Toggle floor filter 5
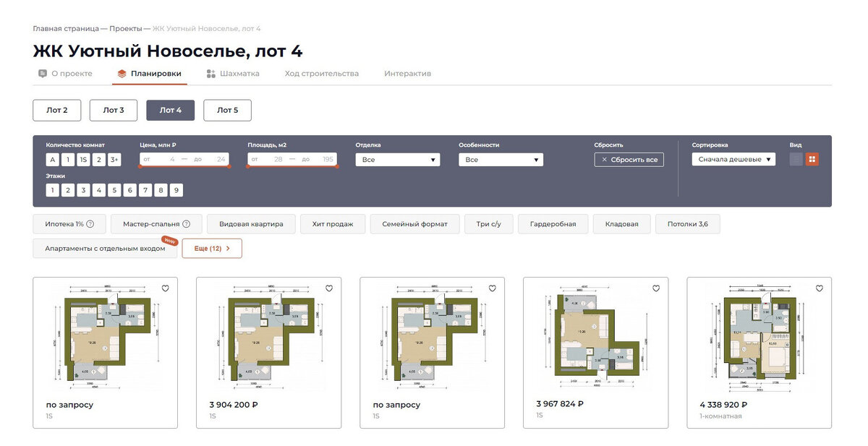Viewport: 868px width, 446px height. [x=114, y=190]
